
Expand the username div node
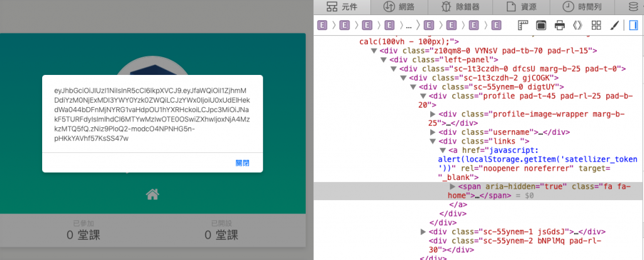tap(433, 132)
